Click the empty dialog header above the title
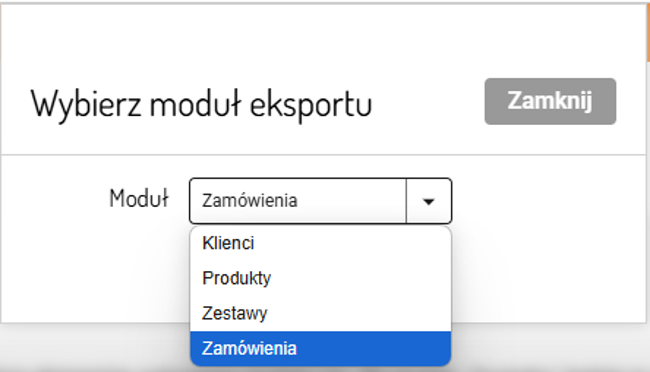The height and width of the screenshot is (372, 650). [323, 39]
